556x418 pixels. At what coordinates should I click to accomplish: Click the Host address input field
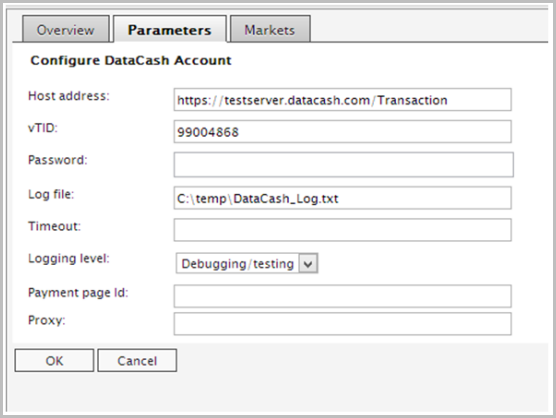coord(343,100)
